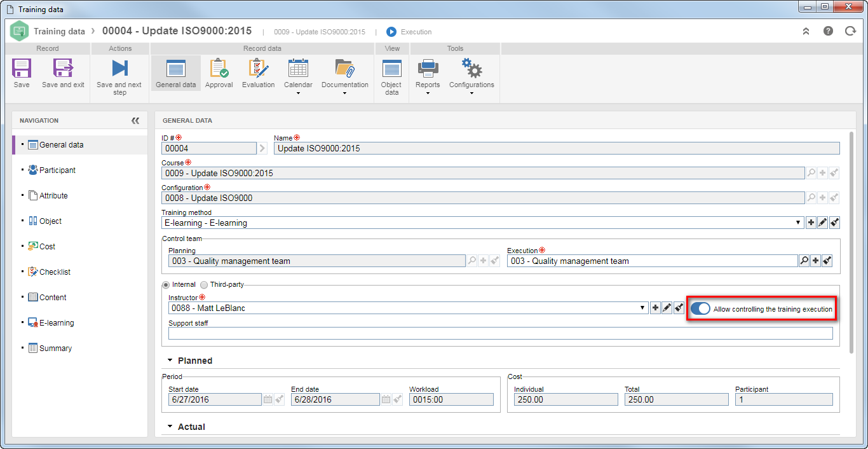Add Execution team plus icon
Screen dimensions: 868x449
(815, 261)
